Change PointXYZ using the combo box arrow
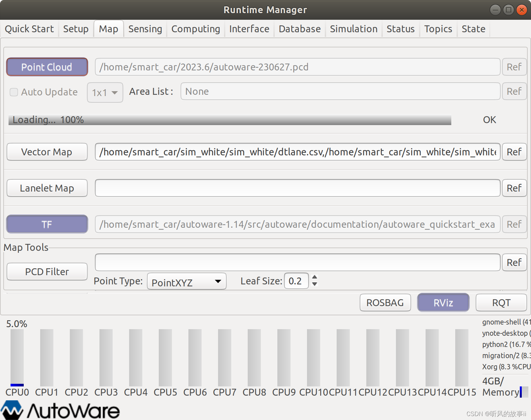531x420 pixels. point(218,281)
